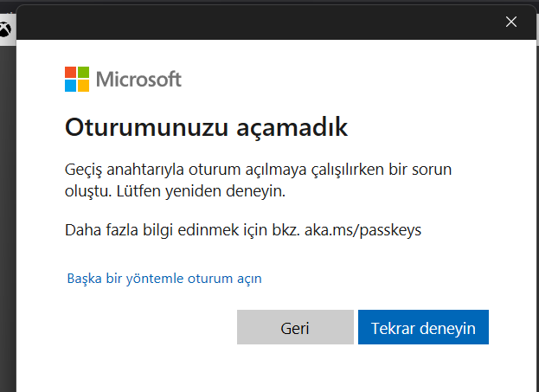Click the Geri button
Image resolution: width=539 pixels, height=392 pixels.
(x=295, y=327)
